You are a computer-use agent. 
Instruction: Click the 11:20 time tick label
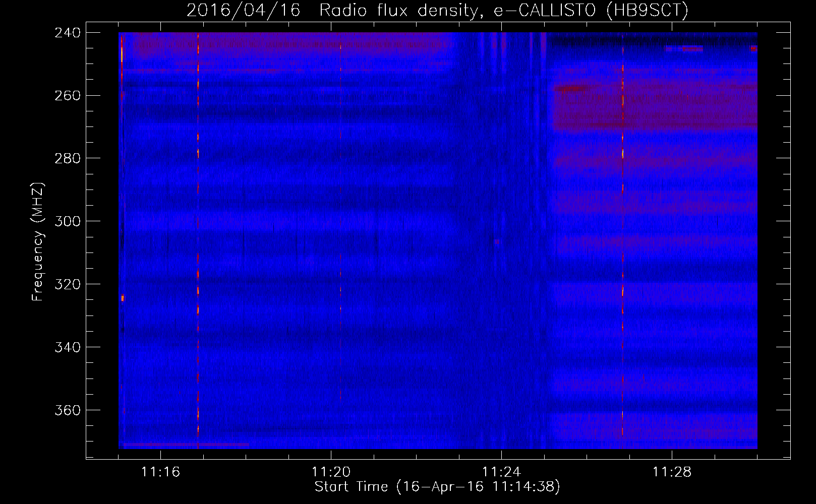tap(331, 472)
